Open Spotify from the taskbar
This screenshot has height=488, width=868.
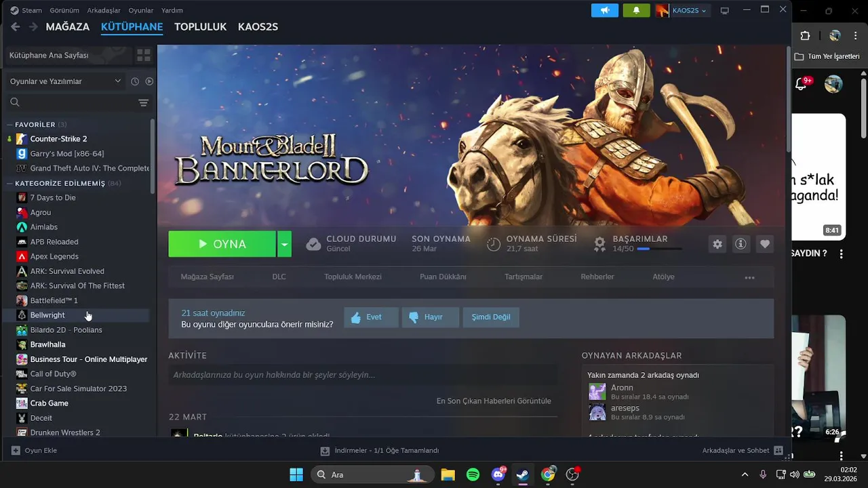tap(473, 474)
